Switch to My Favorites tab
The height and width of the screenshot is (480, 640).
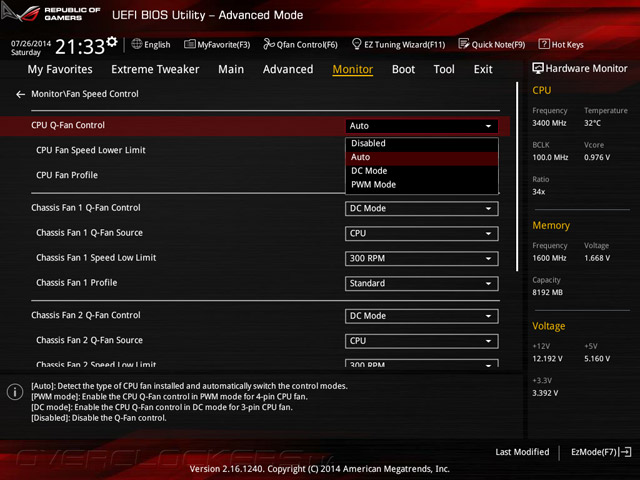tap(60, 69)
